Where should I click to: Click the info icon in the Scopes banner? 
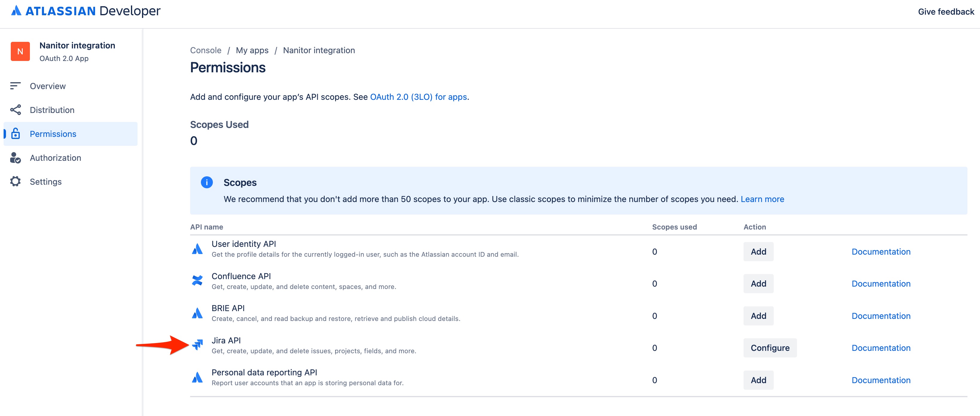[x=207, y=182]
